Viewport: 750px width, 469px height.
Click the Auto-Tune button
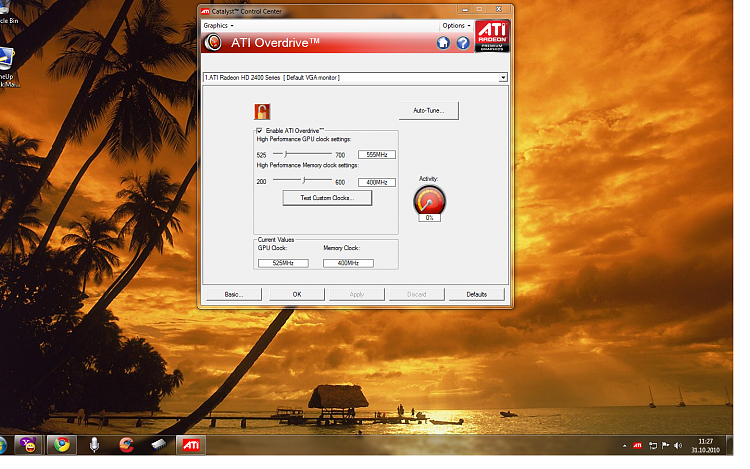[429, 110]
